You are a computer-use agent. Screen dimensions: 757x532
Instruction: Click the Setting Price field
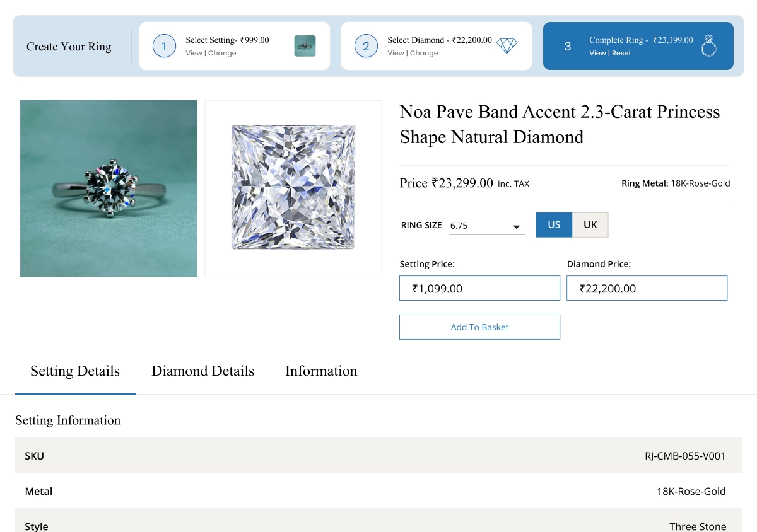click(x=479, y=288)
